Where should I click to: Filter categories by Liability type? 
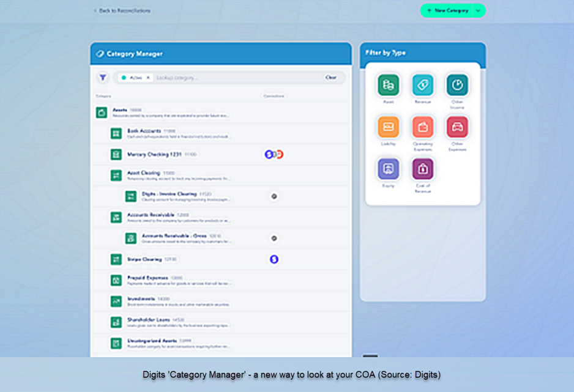[x=388, y=127]
